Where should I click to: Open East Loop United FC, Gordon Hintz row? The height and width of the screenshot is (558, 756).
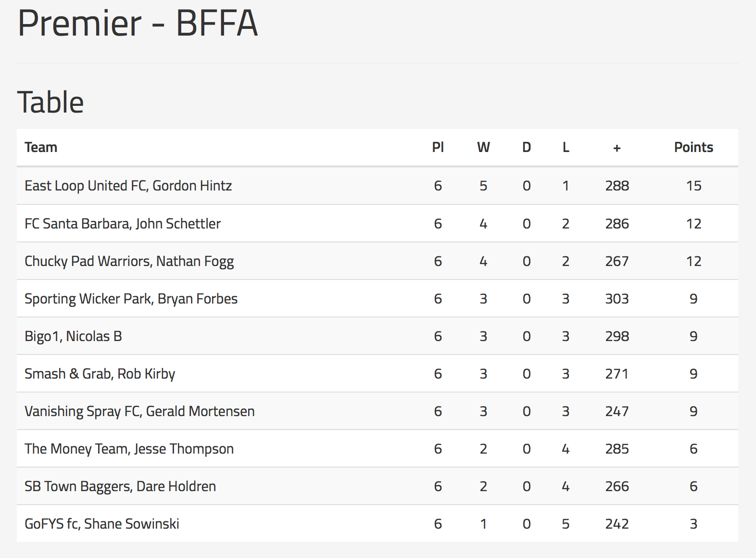(378, 186)
